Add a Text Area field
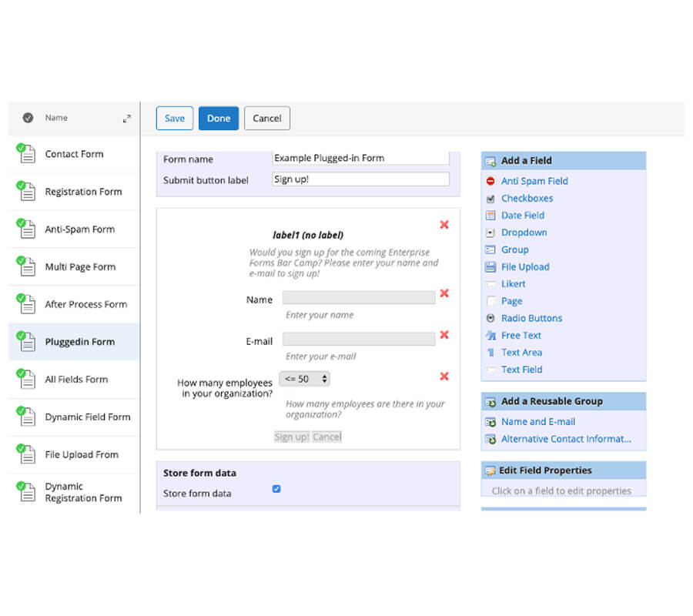 click(521, 353)
